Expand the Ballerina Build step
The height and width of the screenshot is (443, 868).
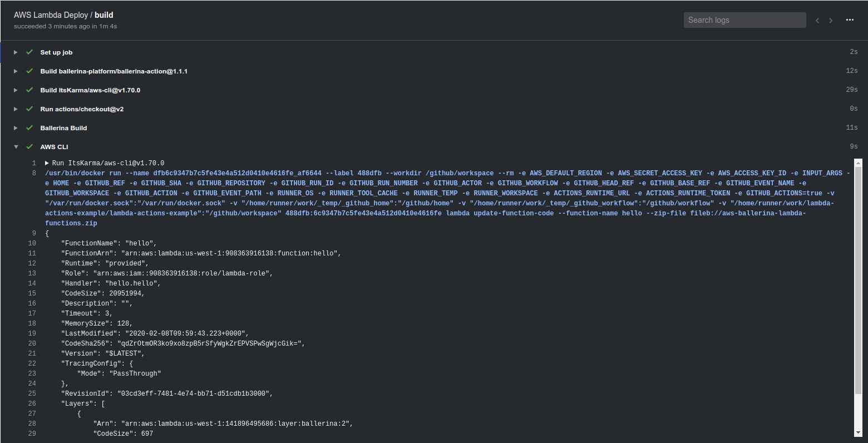(16, 128)
